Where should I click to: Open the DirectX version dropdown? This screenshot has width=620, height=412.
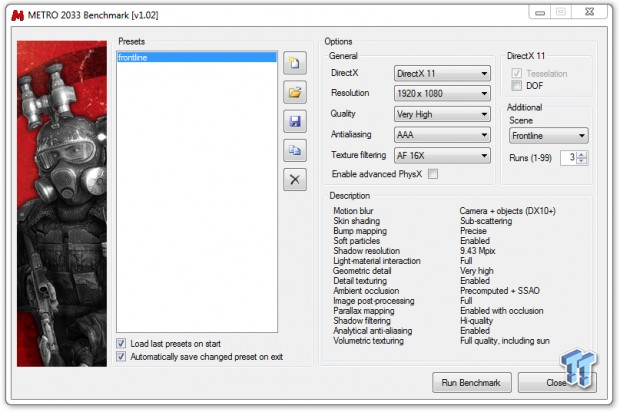pos(442,74)
